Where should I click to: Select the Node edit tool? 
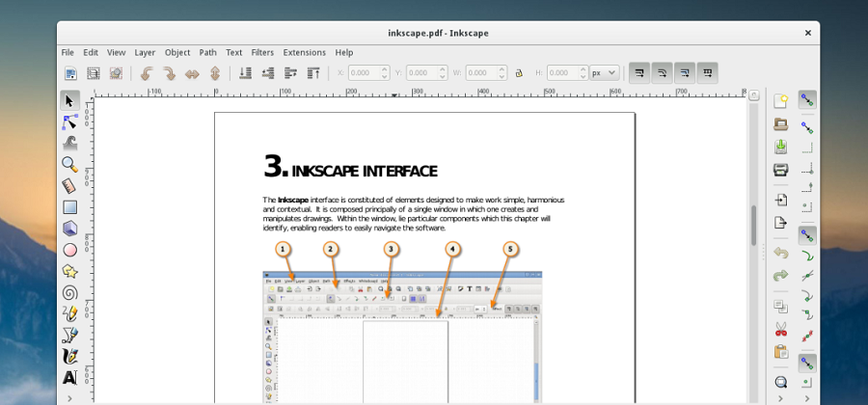click(69, 122)
